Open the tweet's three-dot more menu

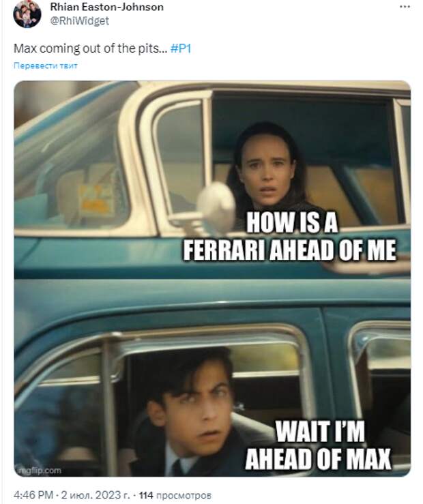tap(405, 7)
